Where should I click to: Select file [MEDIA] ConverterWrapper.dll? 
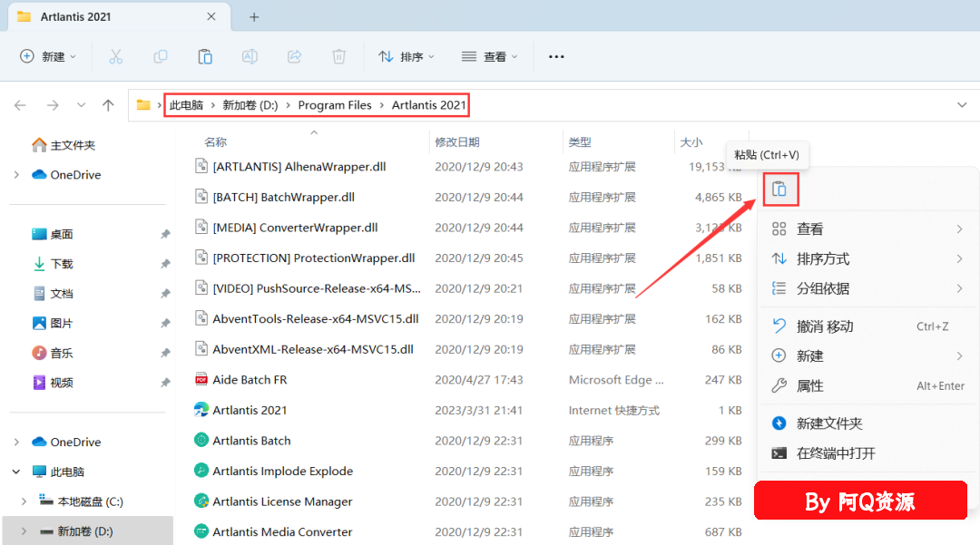295,228
